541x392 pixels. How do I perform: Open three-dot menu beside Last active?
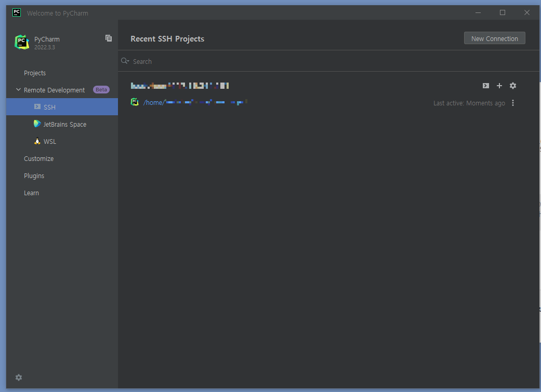[x=513, y=103]
